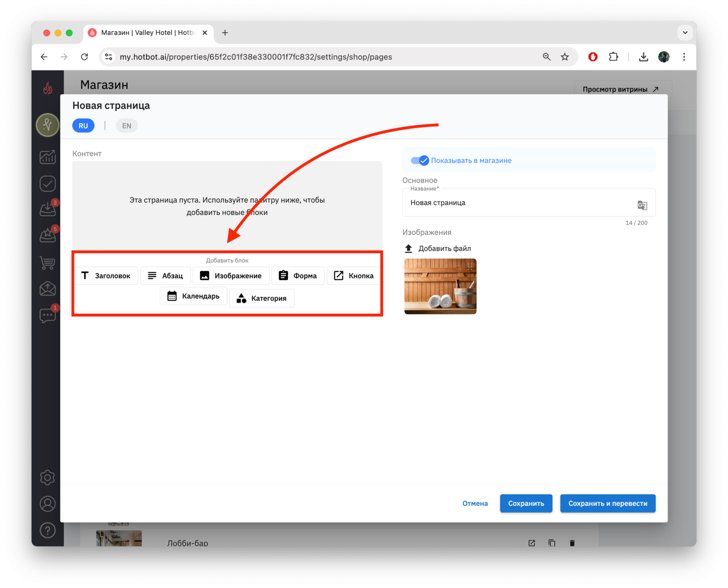Add a Категория block
Viewport: 728px width, 588px height.
[x=262, y=298]
